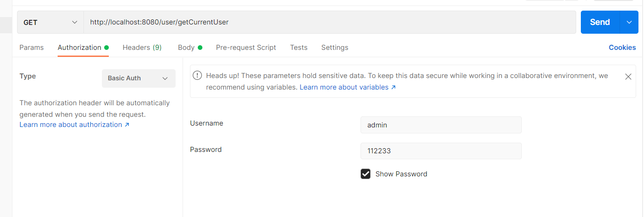Open the Cookies link
Viewport: 644px width, 217px height.
tap(622, 48)
